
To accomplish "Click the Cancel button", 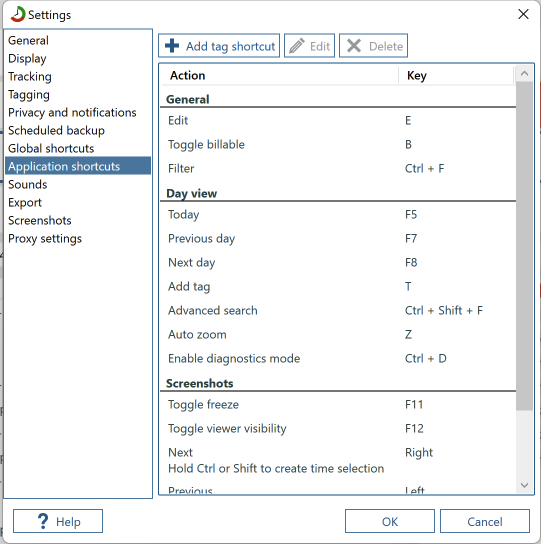I will tap(485, 521).
